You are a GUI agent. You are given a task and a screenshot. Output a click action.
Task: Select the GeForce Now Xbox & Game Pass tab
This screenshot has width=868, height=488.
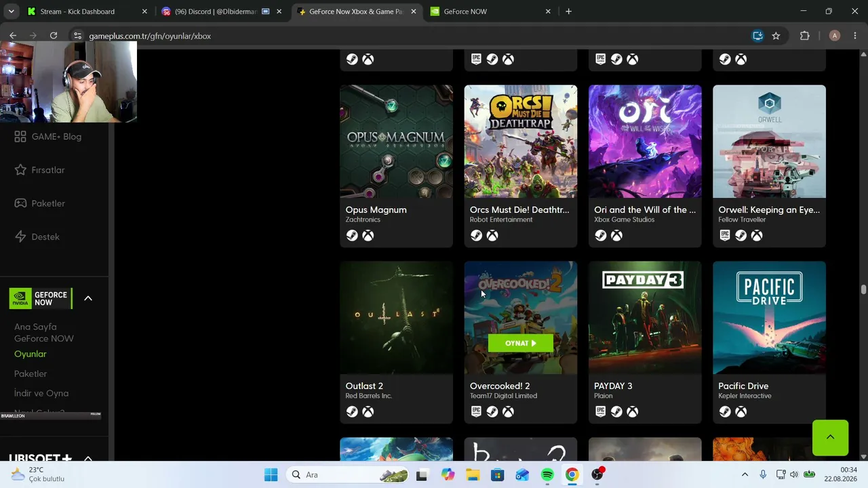(x=355, y=12)
